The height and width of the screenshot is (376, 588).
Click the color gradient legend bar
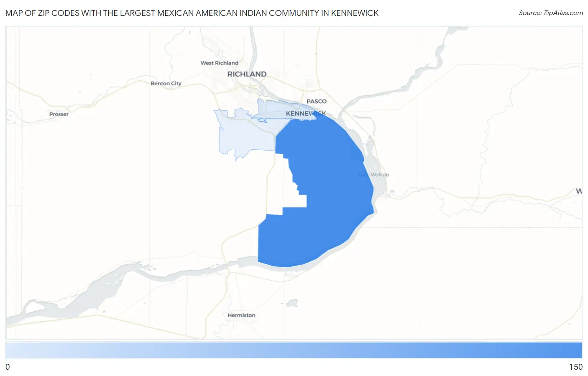tap(294, 350)
